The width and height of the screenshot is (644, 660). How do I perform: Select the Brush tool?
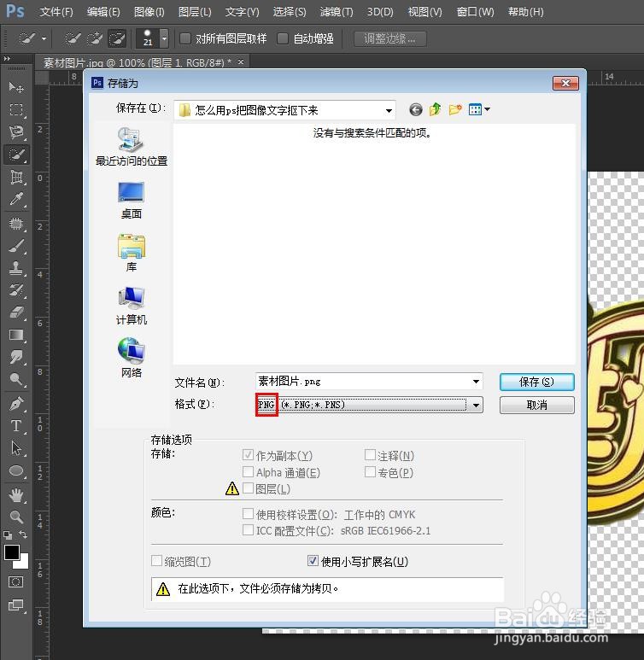(16, 246)
